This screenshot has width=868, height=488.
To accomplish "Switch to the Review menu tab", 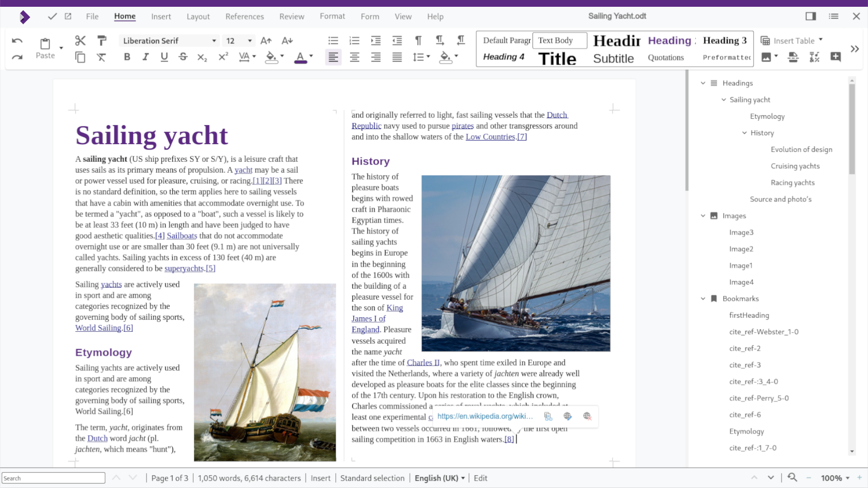I will (x=292, y=16).
